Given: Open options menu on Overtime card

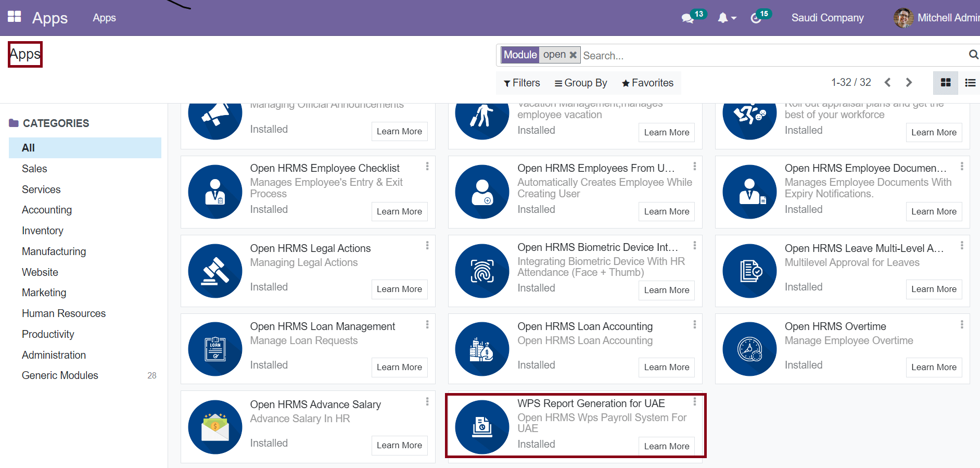Looking at the screenshot, I should (962, 324).
